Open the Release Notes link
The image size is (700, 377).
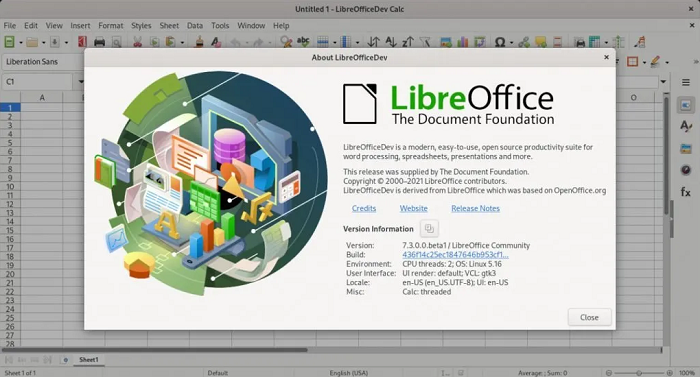point(475,208)
